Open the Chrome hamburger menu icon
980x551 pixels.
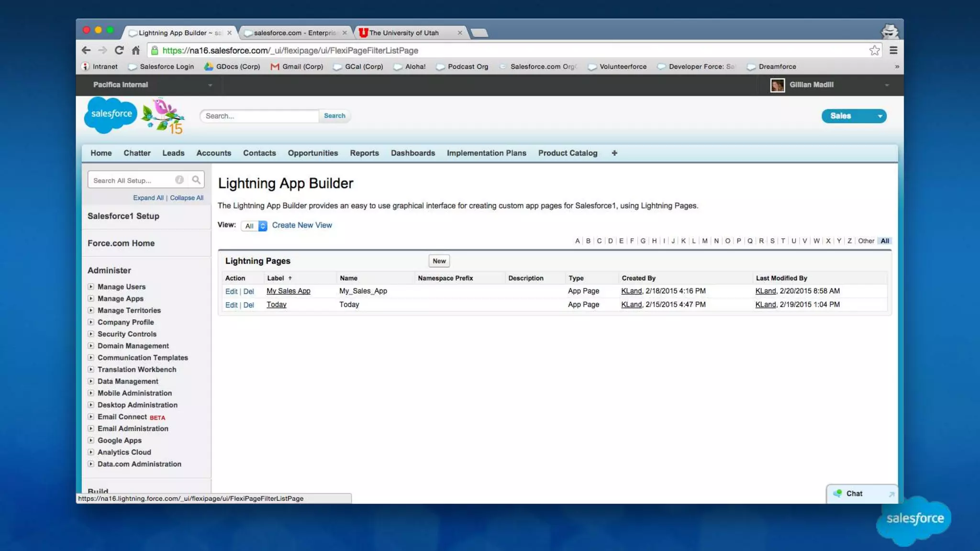pyautogui.click(x=893, y=50)
